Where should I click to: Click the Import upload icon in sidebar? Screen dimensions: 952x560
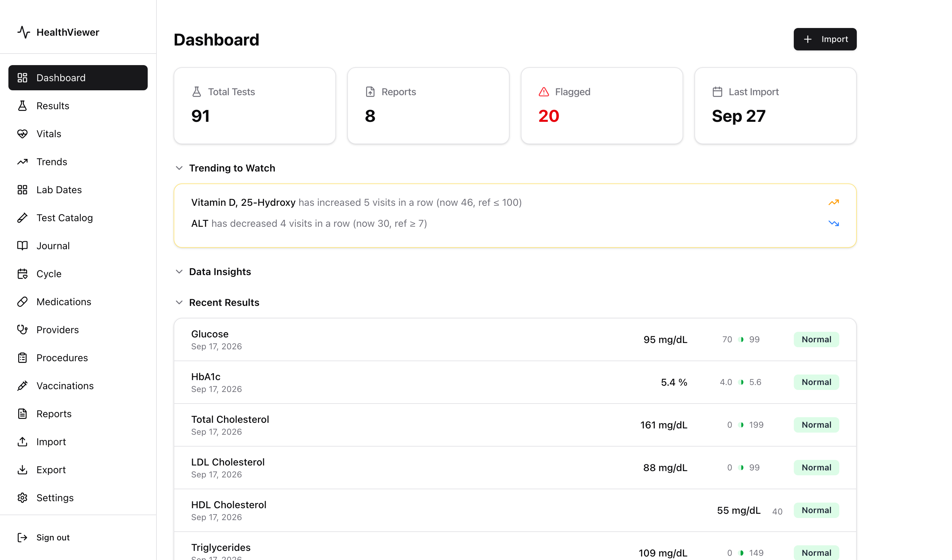22,441
